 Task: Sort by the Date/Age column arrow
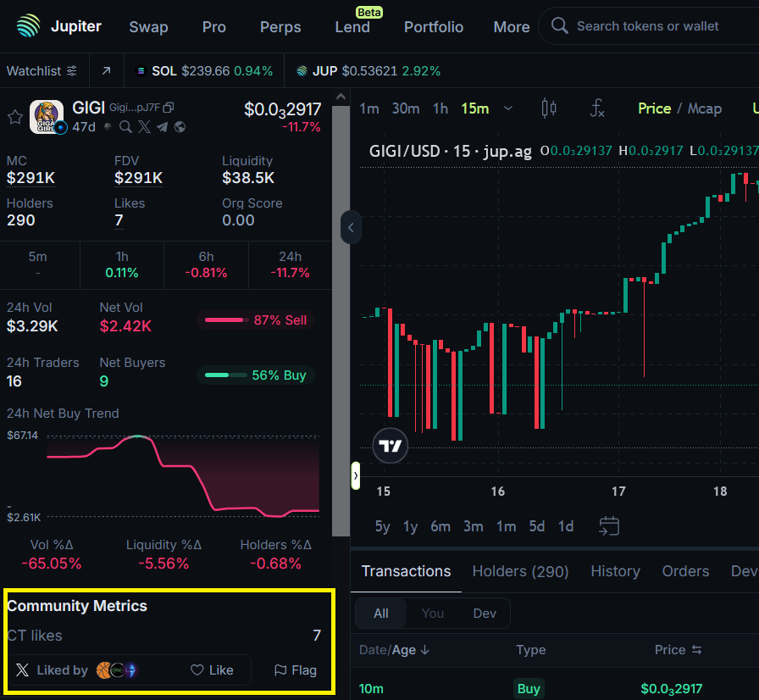425,650
